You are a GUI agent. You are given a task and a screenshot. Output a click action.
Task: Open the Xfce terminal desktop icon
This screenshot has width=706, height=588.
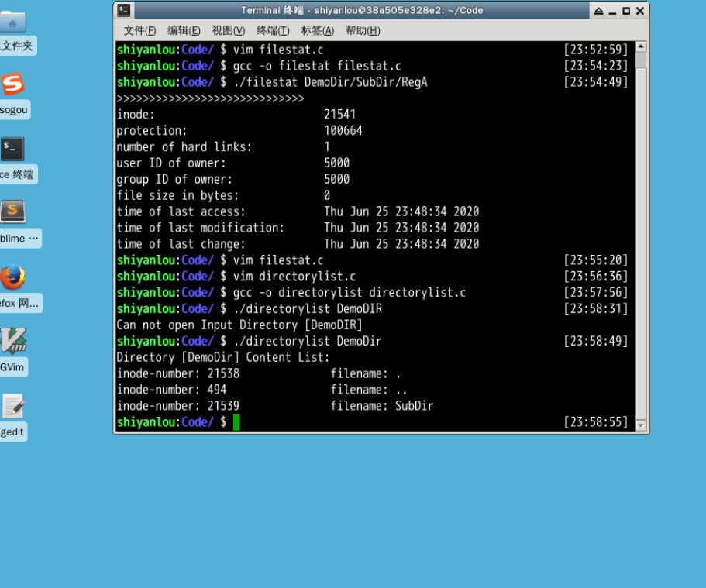12,149
